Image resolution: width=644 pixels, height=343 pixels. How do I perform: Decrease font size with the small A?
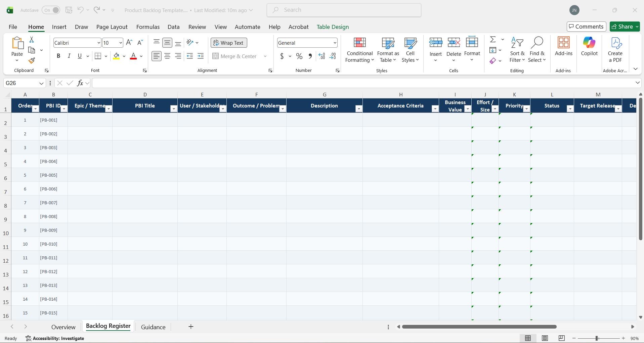[x=140, y=42]
